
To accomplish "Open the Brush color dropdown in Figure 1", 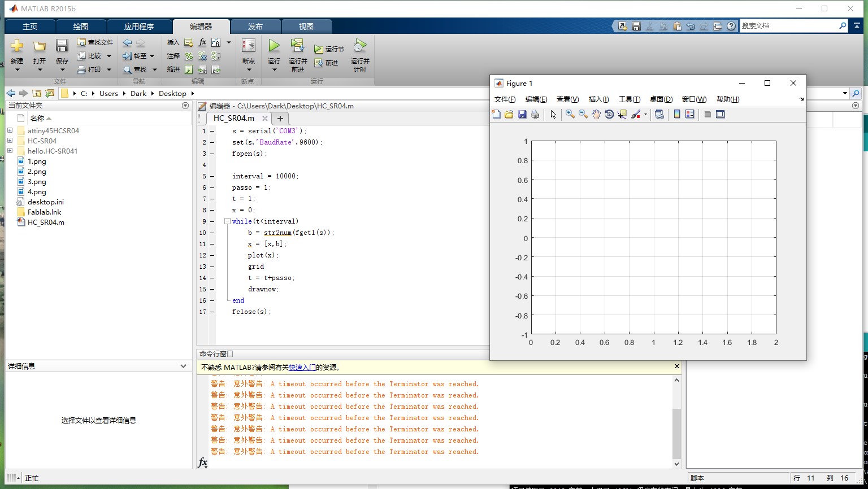I will pyautogui.click(x=645, y=114).
